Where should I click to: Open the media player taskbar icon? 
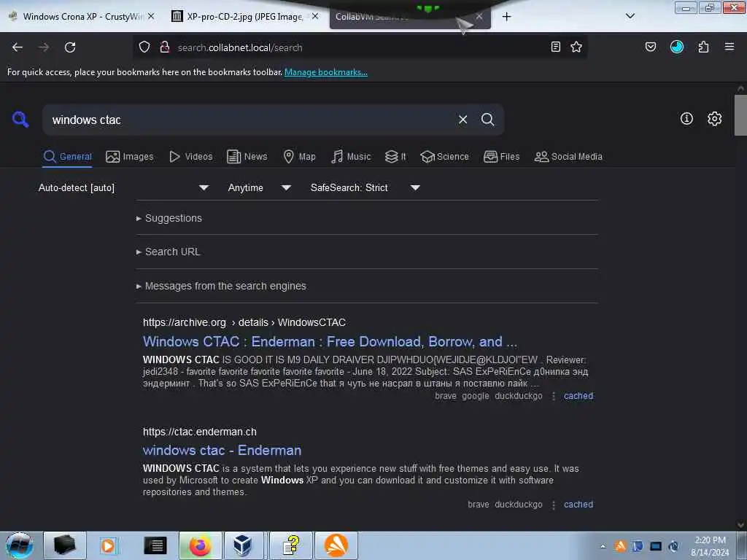(108, 545)
